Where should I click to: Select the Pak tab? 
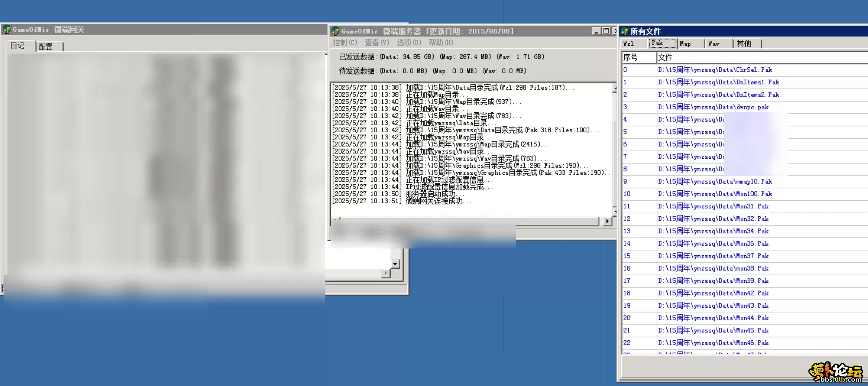click(x=662, y=43)
